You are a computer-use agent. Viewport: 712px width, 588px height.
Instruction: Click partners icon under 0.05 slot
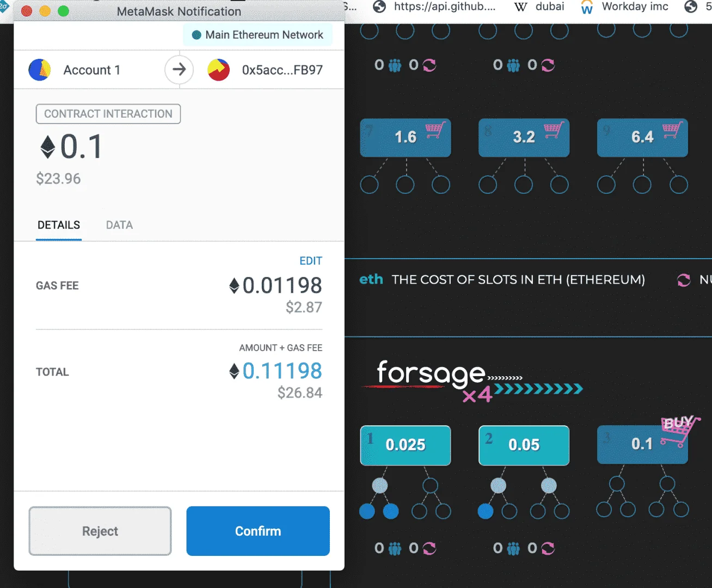point(513,548)
